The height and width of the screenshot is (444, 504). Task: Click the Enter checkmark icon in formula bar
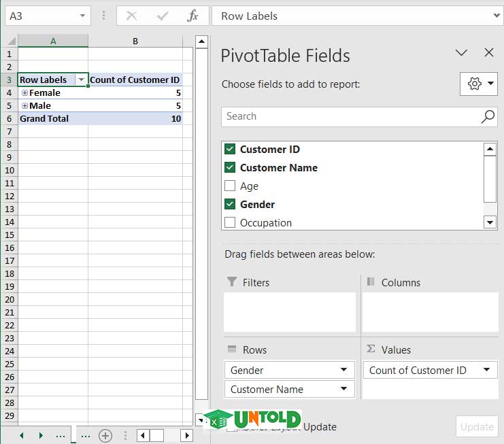(163, 16)
